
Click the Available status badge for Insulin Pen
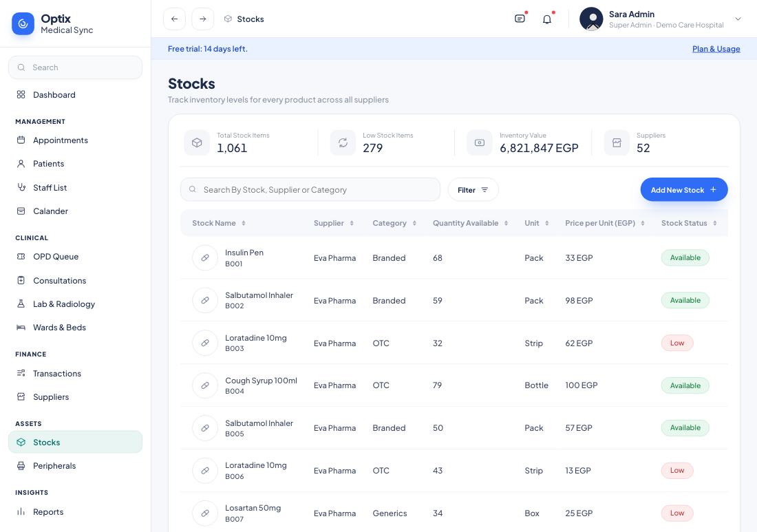[685, 258]
